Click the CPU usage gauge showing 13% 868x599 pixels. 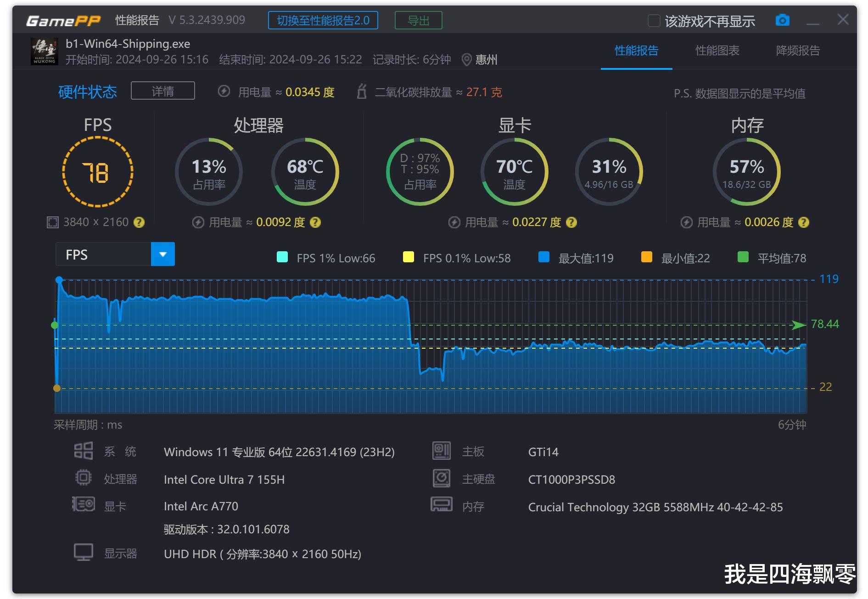coord(209,172)
